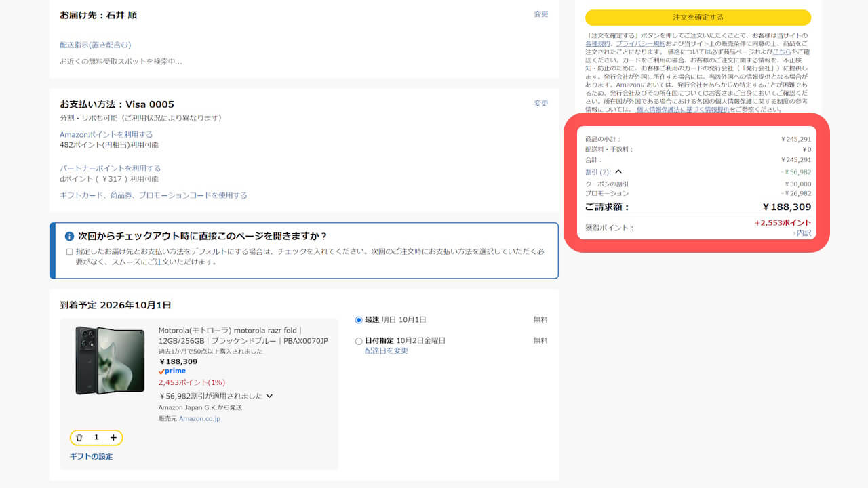Open the 各種規約 link

coord(598,43)
